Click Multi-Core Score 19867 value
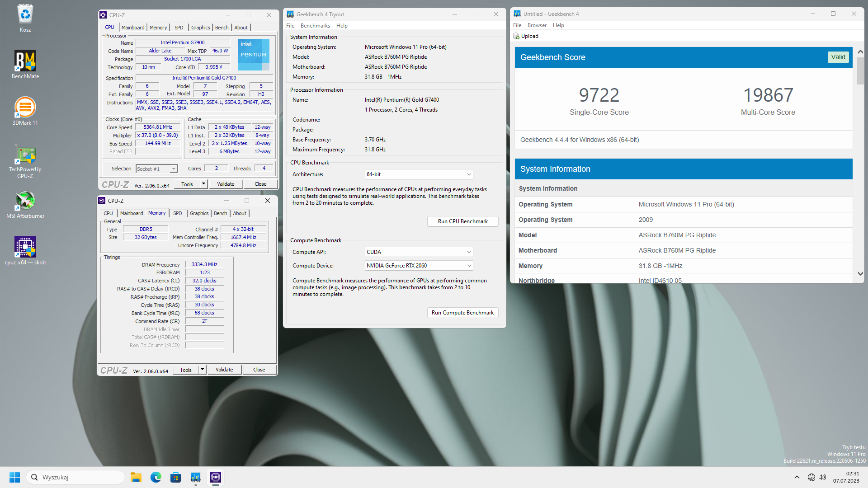This screenshot has height=488, width=868. pos(768,95)
